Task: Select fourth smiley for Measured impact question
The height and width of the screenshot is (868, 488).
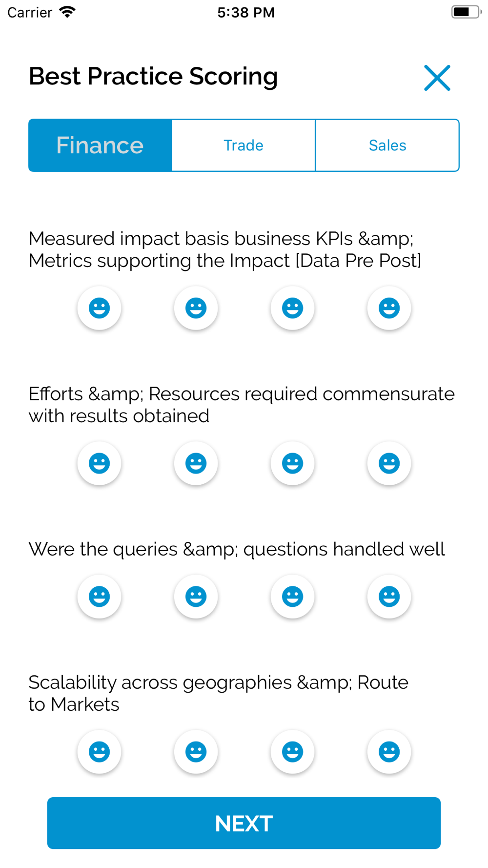Action: (x=389, y=308)
